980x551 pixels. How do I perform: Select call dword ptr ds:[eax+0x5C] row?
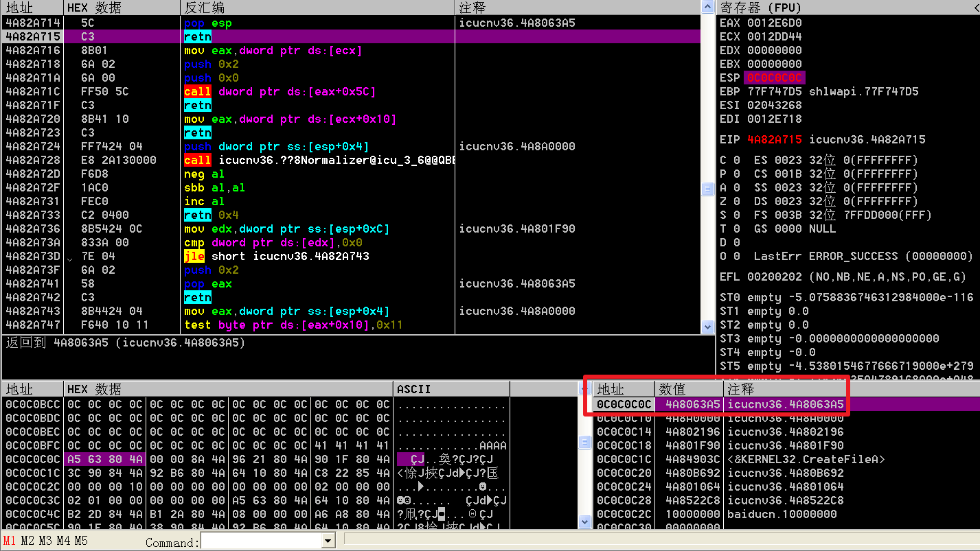(x=351, y=91)
